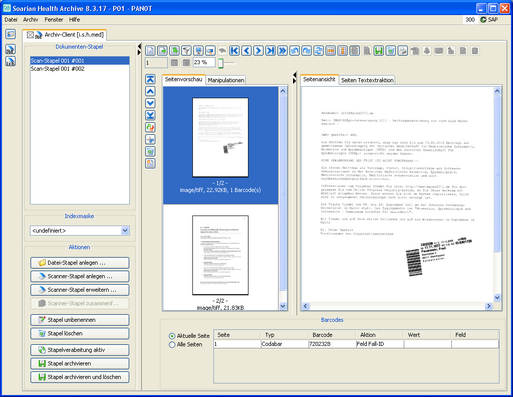Viewport: 513px width, 397px height.
Task: Click the Feld Fall-ID action cell
Action: tap(380, 344)
